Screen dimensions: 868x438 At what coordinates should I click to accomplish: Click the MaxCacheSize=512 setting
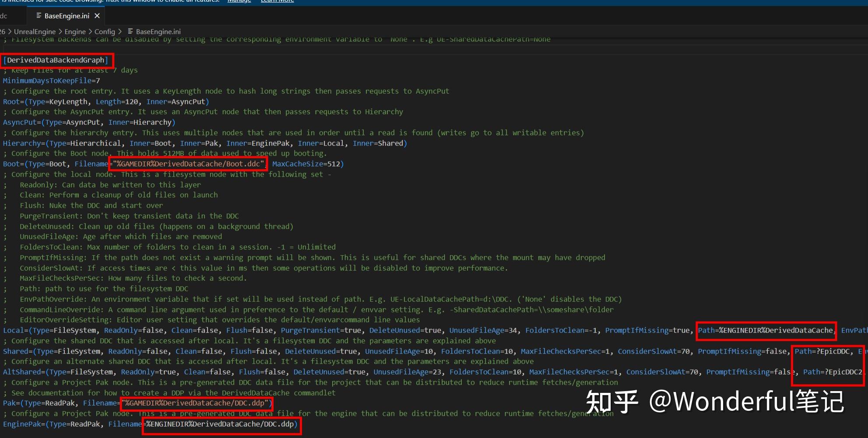click(306, 164)
